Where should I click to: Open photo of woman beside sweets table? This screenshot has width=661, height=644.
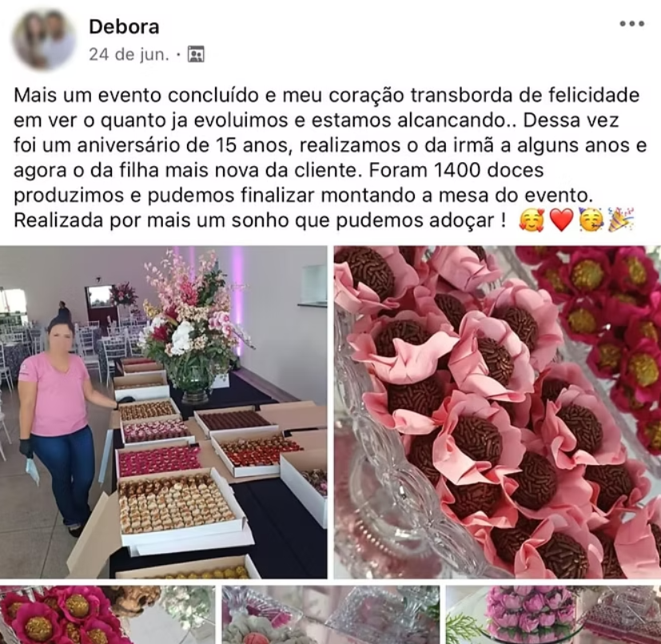[164, 411]
